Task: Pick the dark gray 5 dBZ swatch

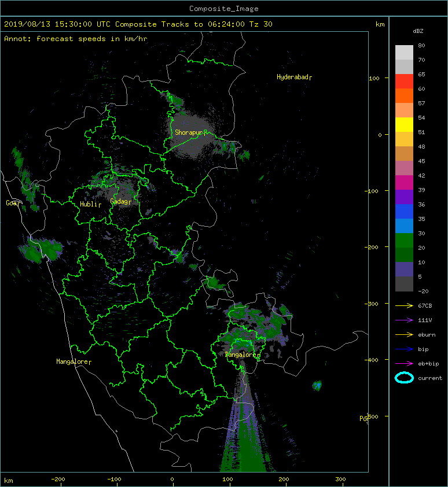Action: click(x=404, y=283)
